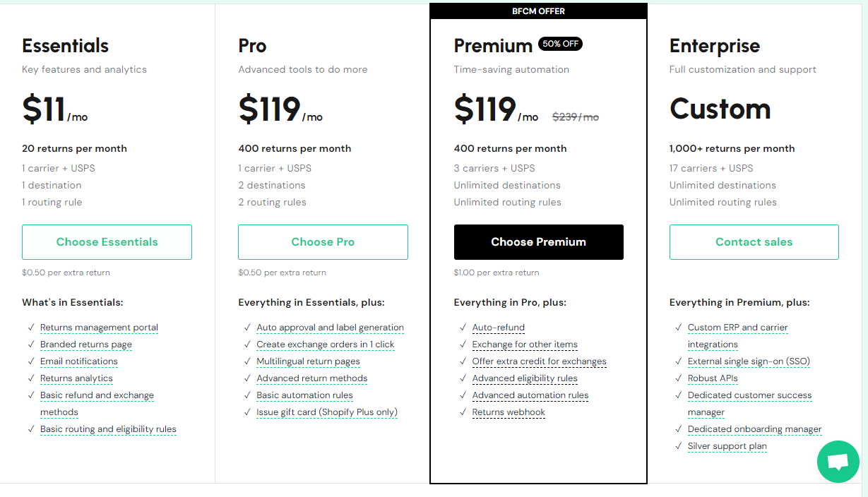
Task: Open the green chat widget icon
Action: coord(838,462)
